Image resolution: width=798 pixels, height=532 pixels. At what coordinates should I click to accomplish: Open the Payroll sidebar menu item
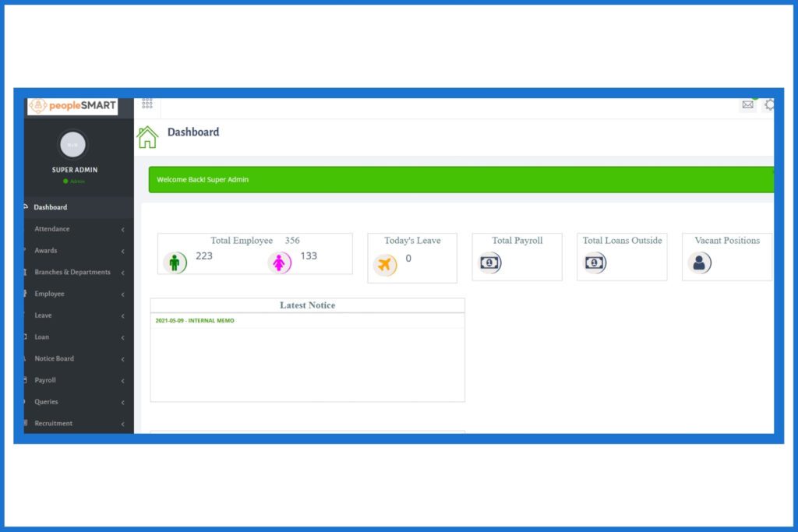point(45,380)
